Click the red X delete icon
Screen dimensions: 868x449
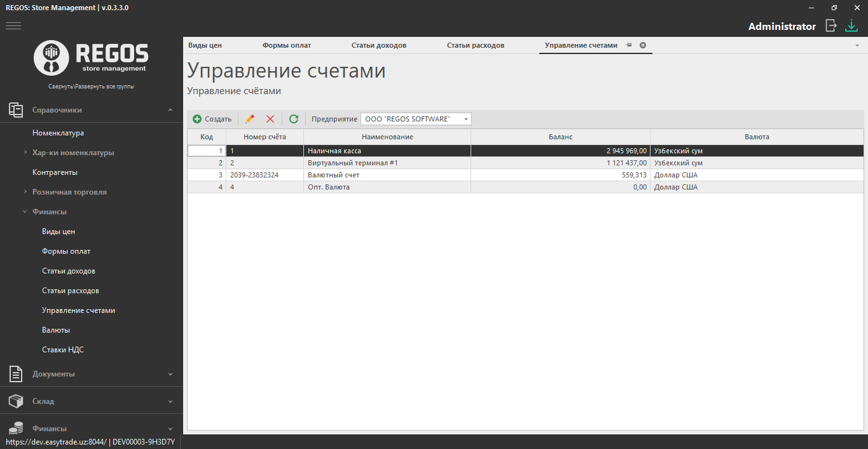[270, 119]
